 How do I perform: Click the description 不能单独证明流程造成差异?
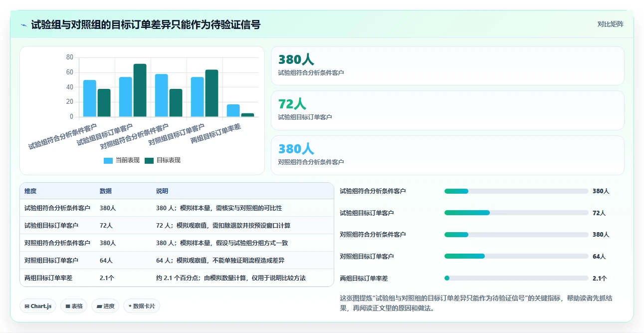coord(248,261)
